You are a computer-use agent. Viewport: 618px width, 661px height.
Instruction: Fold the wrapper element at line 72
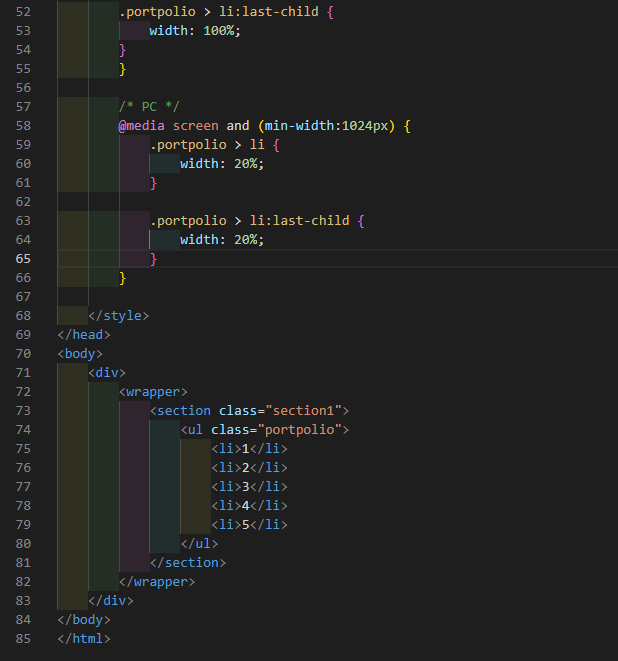46,392
